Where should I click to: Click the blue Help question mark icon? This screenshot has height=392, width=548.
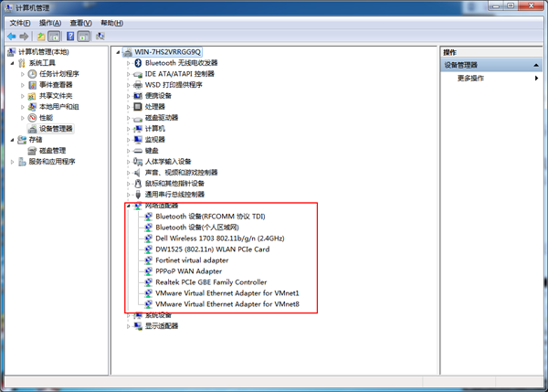pos(69,36)
